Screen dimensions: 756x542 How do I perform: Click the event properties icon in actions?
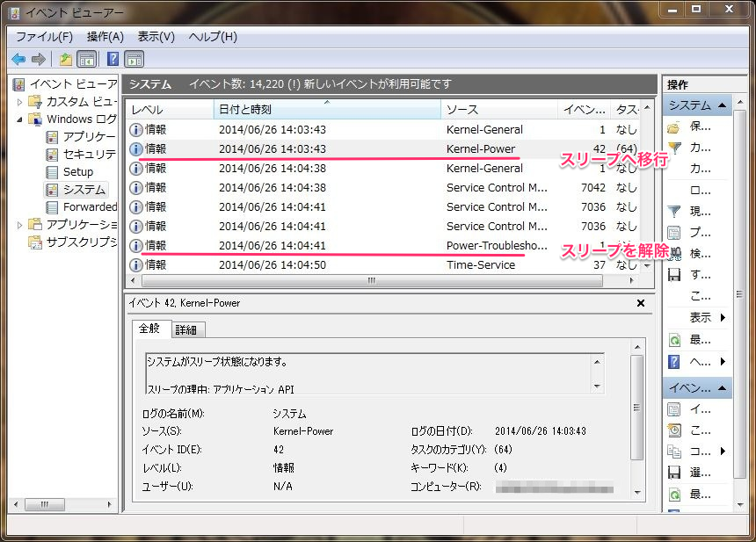point(673,409)
